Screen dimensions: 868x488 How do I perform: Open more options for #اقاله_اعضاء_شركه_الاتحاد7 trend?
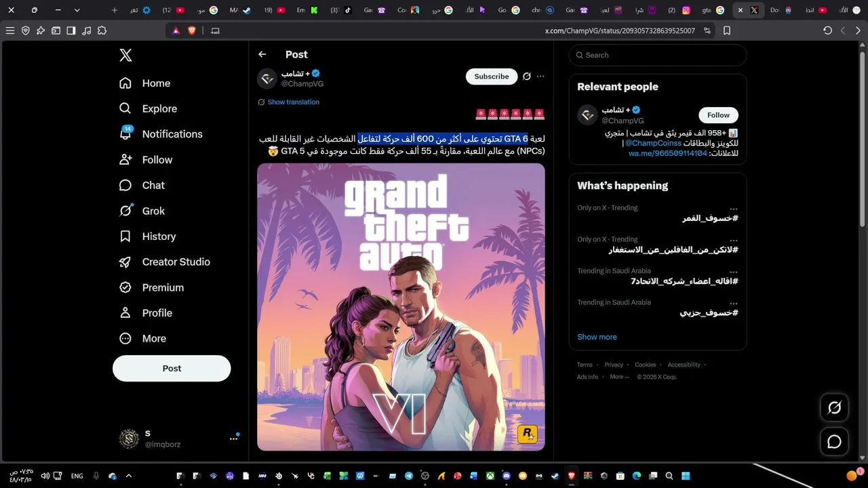pos(733,272)
